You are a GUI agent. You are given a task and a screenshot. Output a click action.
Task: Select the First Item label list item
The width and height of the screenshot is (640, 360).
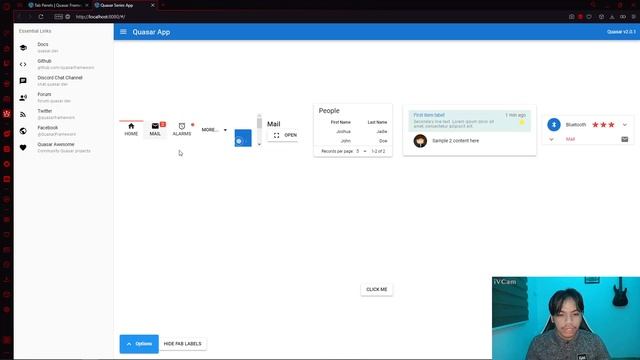point(469,121)
